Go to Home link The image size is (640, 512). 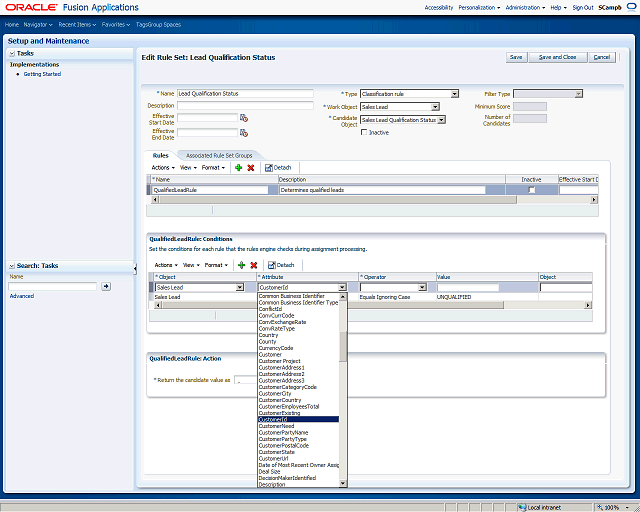(x=12, y=24)
